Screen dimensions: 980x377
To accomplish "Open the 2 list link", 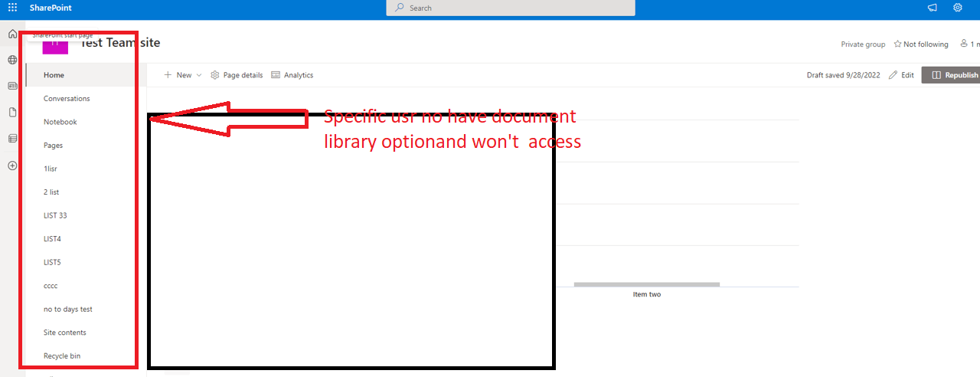I will tap(51, 192).
